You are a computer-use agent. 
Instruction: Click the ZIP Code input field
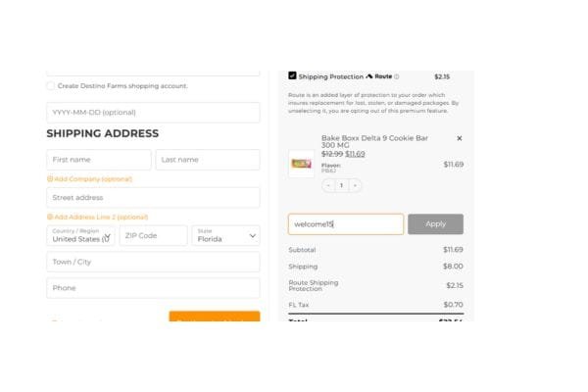tap(153, 235)
